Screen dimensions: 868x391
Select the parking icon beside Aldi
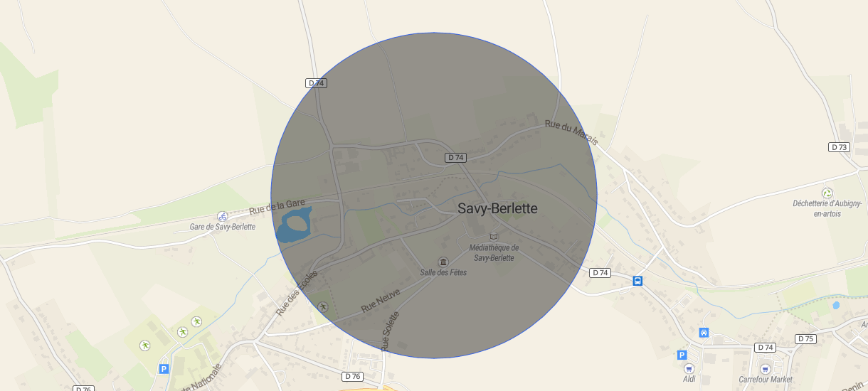tap(682, 355)
